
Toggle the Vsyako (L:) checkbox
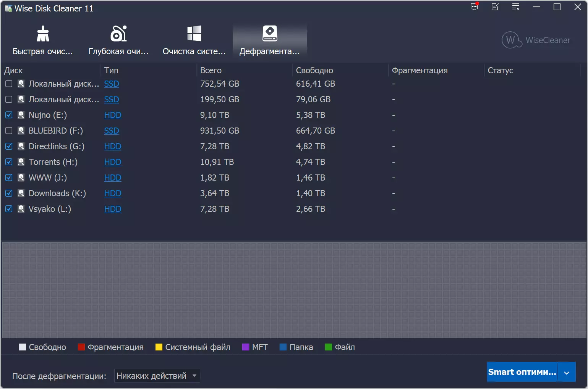9,209
